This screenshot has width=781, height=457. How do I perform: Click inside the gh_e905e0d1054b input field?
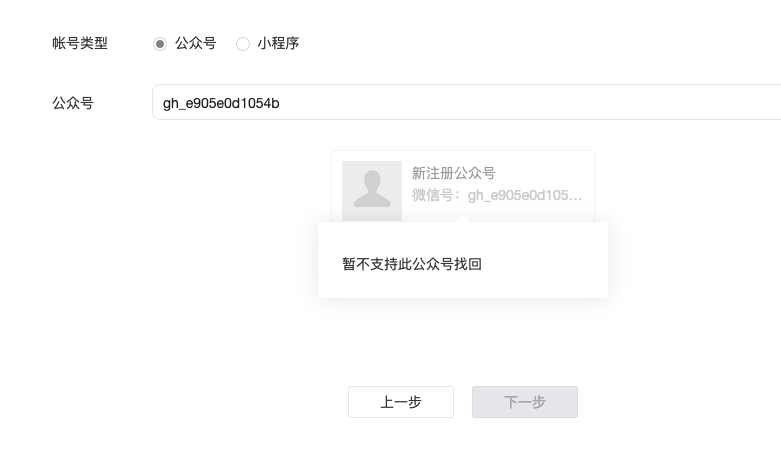(x=466, y=102)
